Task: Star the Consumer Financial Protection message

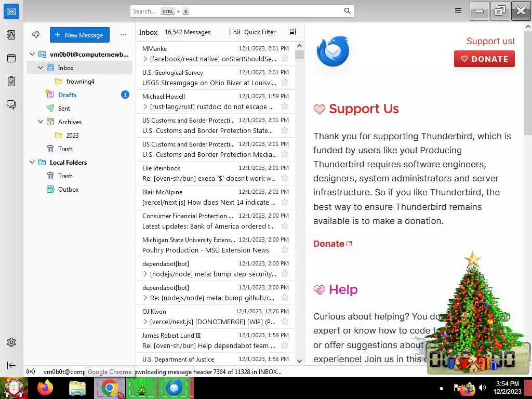Action: 285,226
